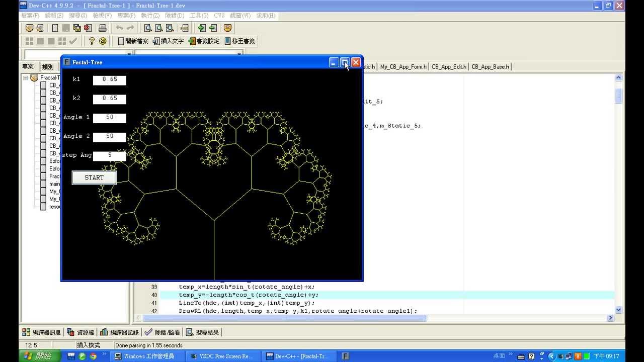Open the second member function dropdown

click(x=240, y=54)
